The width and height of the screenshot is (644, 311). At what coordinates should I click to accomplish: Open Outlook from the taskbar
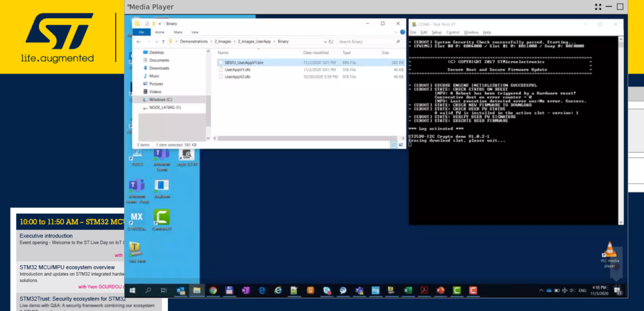180,290
